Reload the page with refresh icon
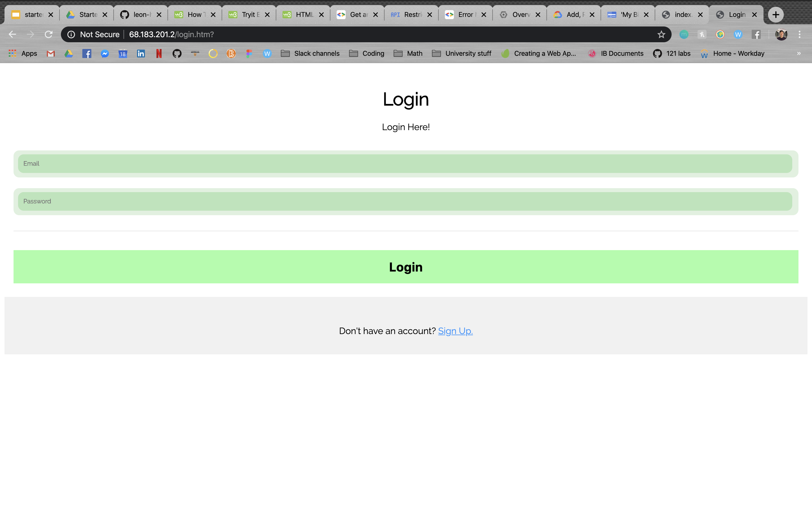Screen dimensions: 812x507 tap(49, 34)
